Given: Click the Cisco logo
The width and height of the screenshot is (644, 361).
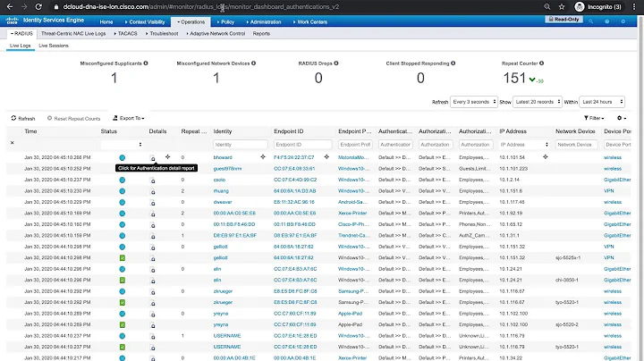Looking at the screenshot, I should pos(12,21).
